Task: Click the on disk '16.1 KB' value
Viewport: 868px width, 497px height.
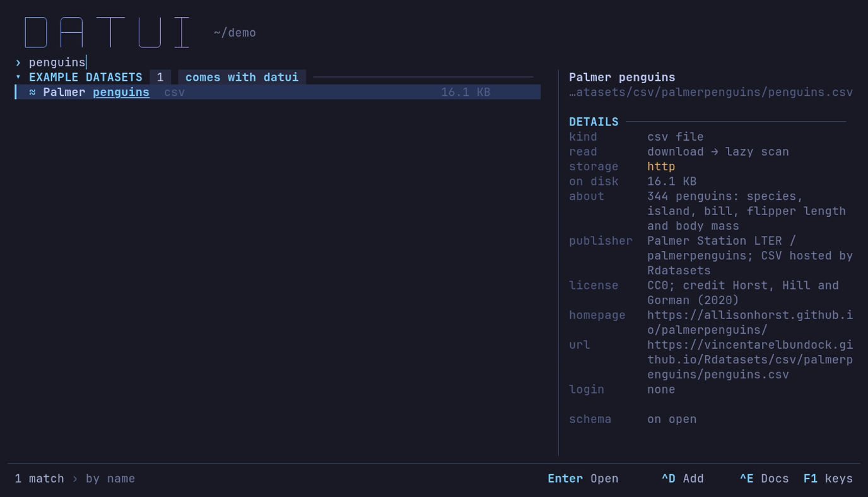Action: click(672, 182)
